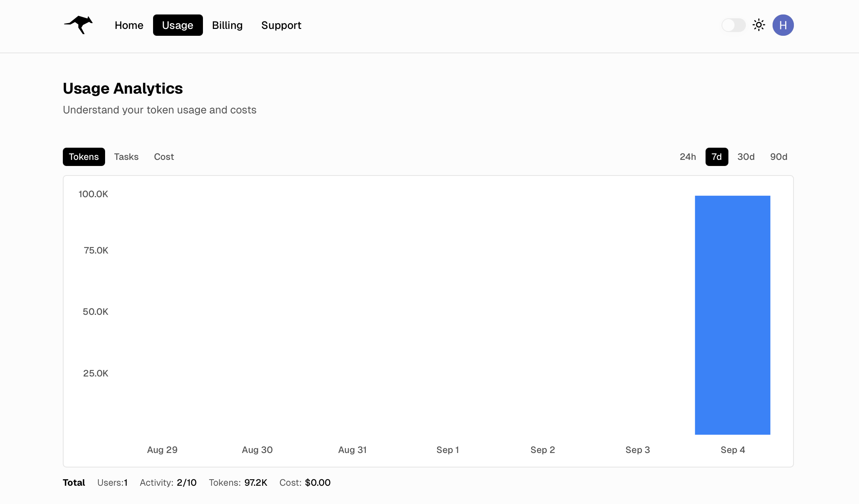This screenshot has height=504, width=859.
Task: Click the Sep 1 axis label
Action: pos(447,450)
